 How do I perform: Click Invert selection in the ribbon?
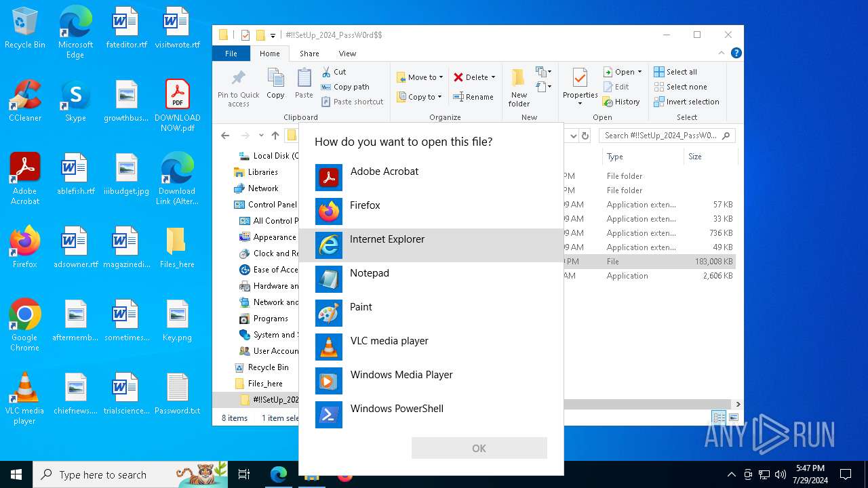coord(686,102)
